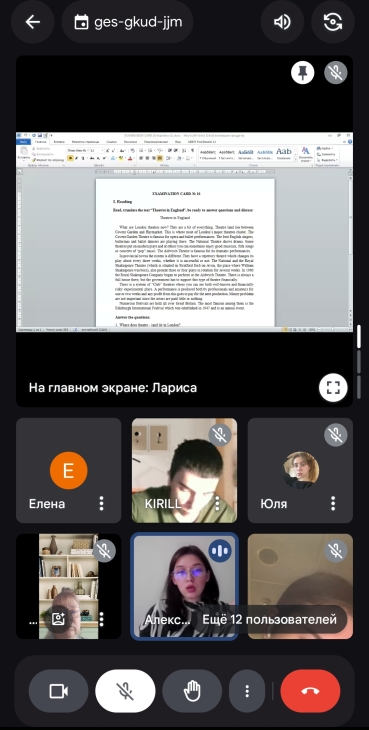Open the three-dot options on KIRILL's tile
The width and height of the screenshot is (369, 730).
(x=217, y=503)
